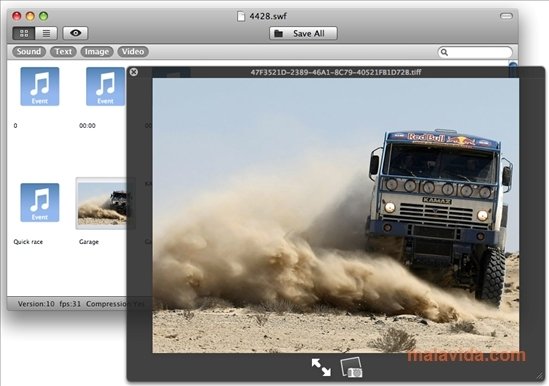
Task: Select the Quick race sound icon
Action: tap(40, 202)
